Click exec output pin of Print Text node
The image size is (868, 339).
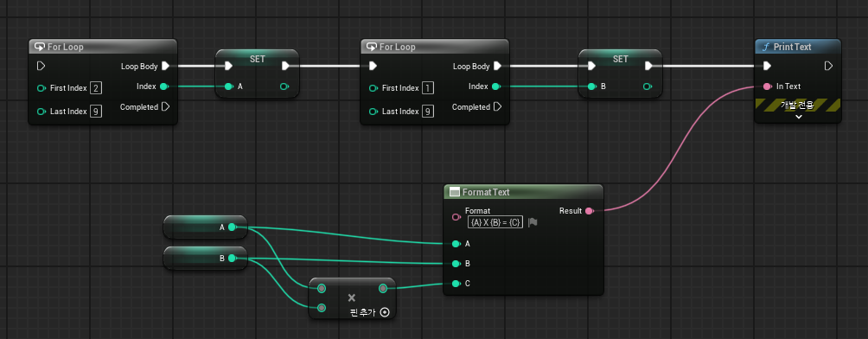[828, 66]
